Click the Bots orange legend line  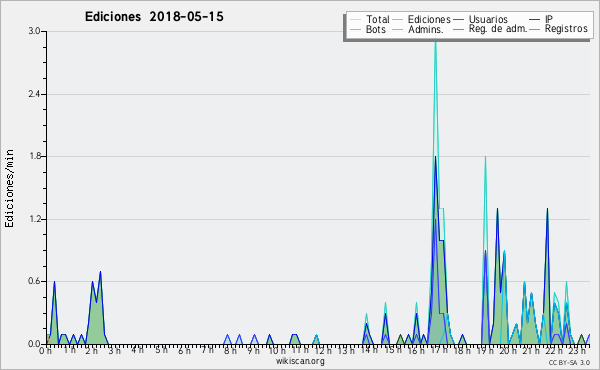tap(355, 29)
